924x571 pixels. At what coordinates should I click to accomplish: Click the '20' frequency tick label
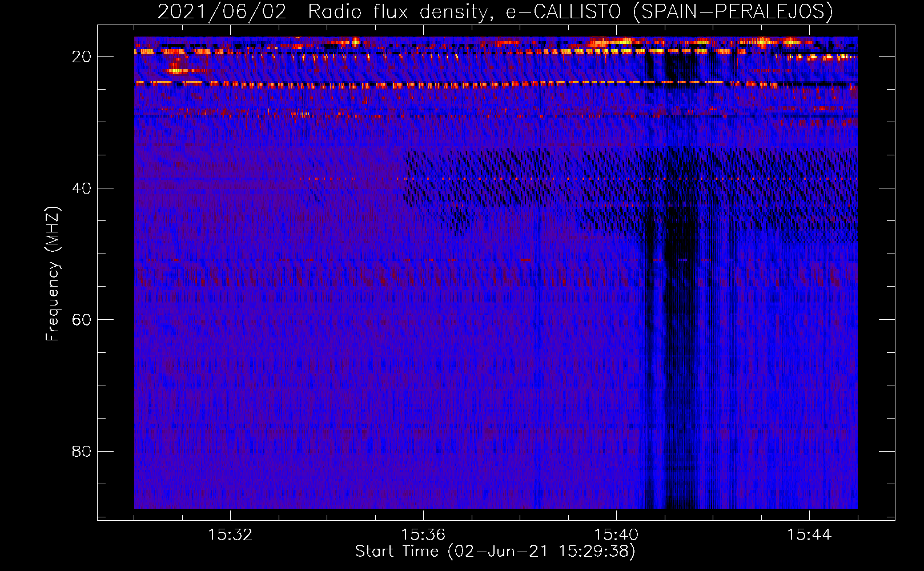pos(82,57)
